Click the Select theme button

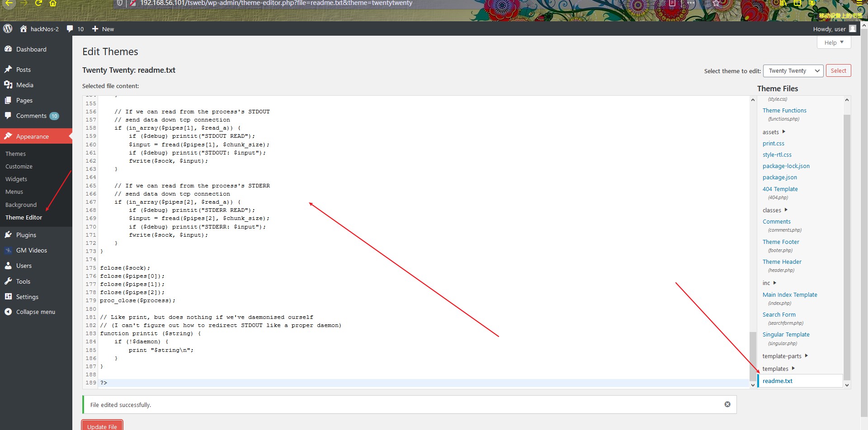(838, 71)
